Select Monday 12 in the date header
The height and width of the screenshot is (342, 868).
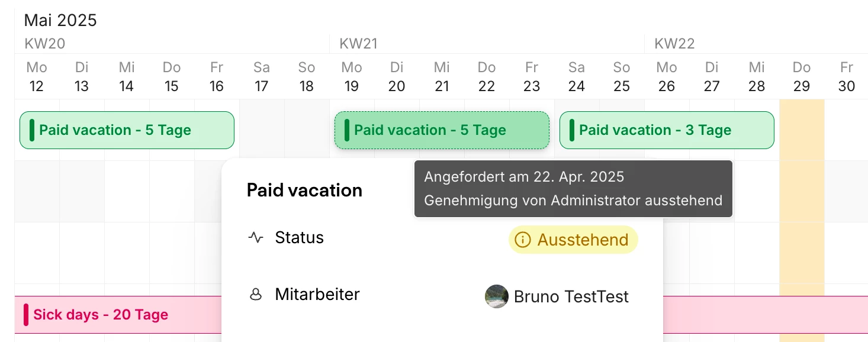pyautogui.click(x=37, y=77)
